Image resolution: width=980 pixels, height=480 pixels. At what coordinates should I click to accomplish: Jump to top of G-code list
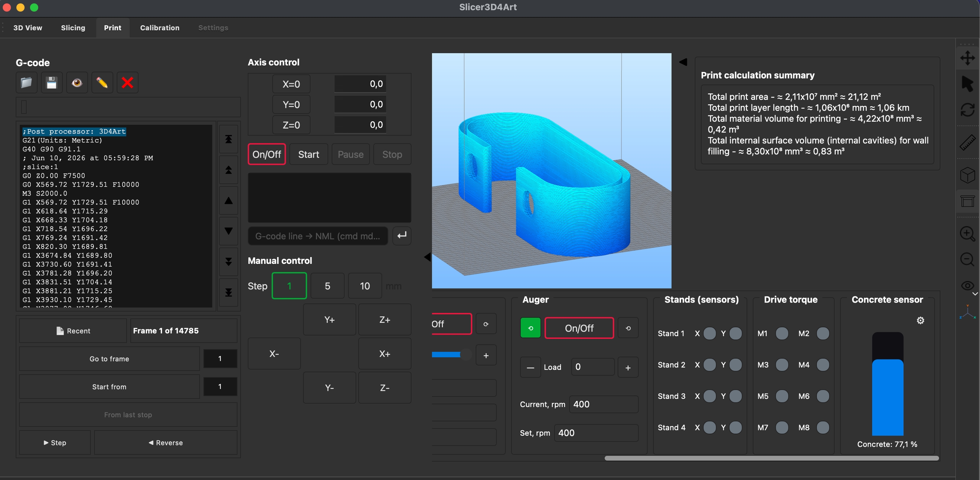pyautogui.click(x=229, y=139)
